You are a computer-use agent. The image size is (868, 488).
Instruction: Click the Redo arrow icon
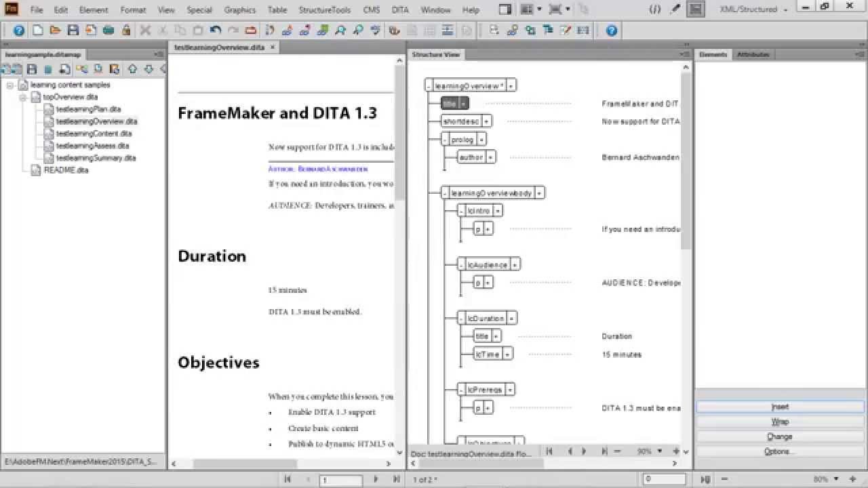233,30
